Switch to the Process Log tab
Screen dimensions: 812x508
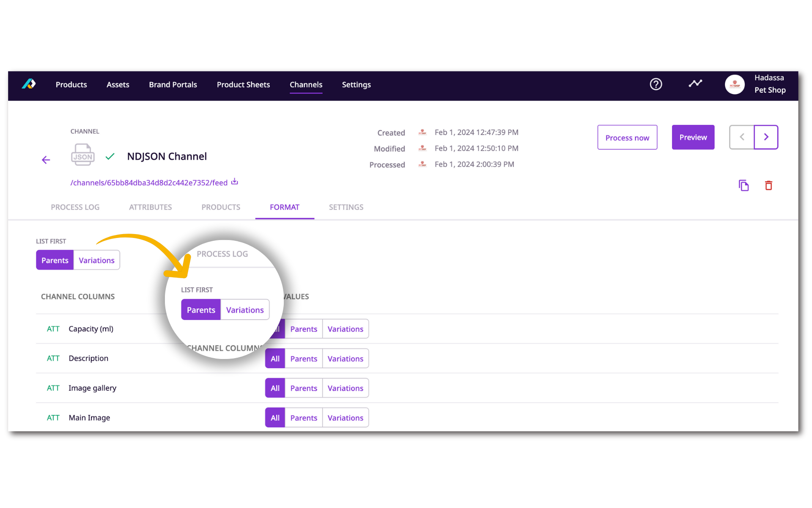click(x=75, y=207)
